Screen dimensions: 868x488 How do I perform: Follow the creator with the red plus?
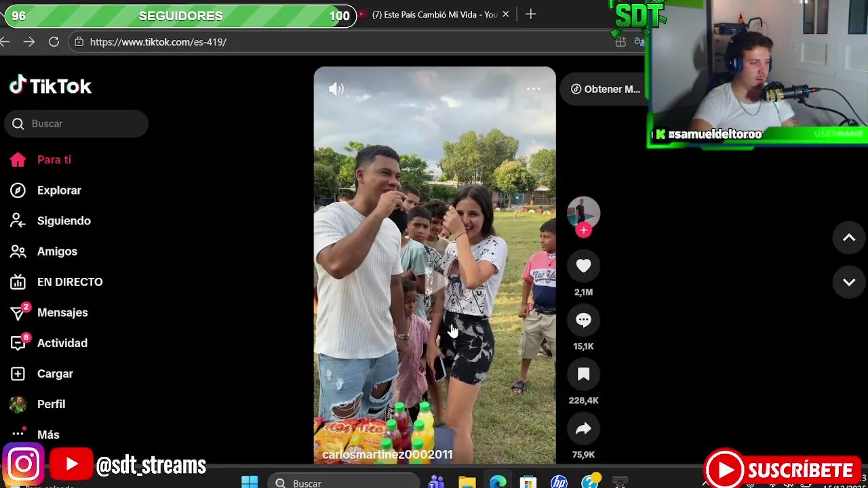pyautogui.click(x=583, y=230)
